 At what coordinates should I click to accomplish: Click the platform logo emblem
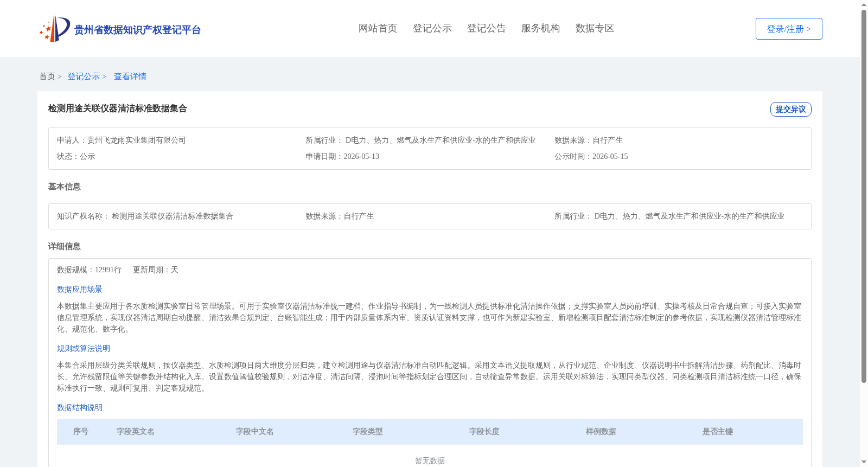pos(55,29)
